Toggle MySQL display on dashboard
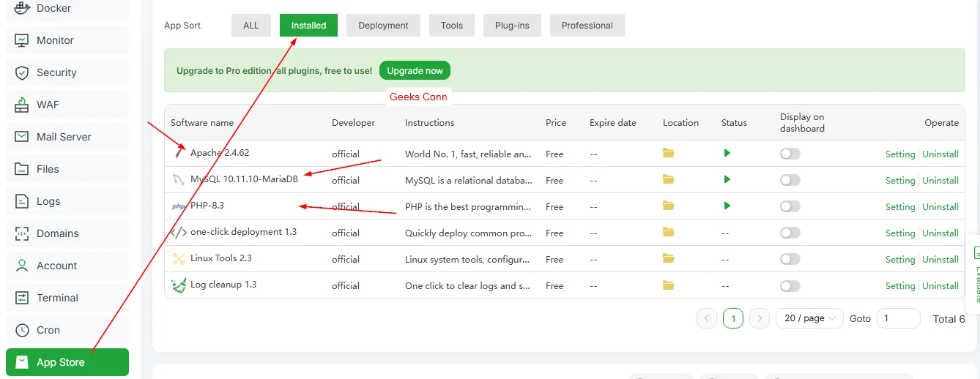This screenshot has width=980, height=379. (x=790, y=180)
